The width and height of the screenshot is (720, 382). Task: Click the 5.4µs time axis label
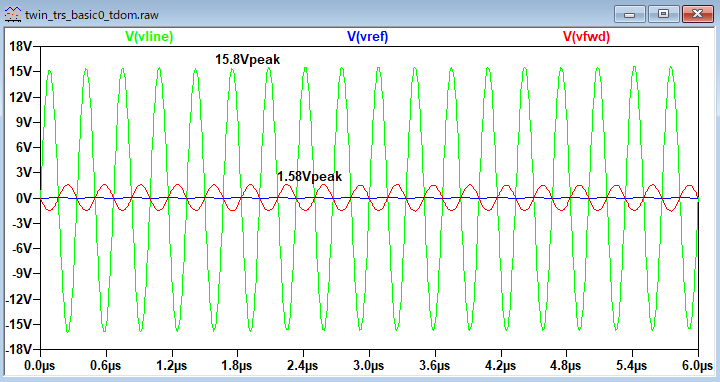(632, 366)
